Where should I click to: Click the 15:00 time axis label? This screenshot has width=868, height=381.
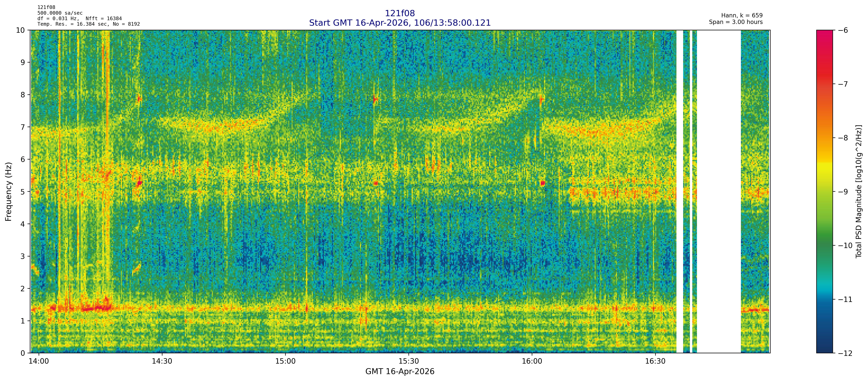pos(285,361)
